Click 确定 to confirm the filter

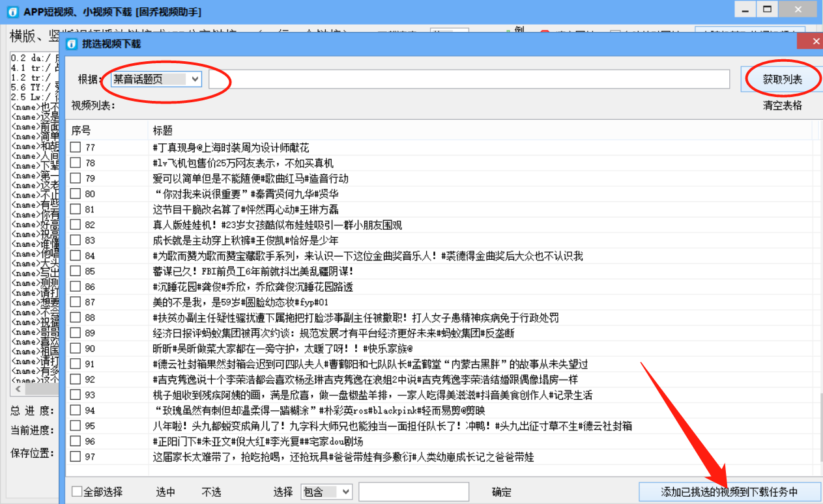pyautogui.click(x=501, y=492)
